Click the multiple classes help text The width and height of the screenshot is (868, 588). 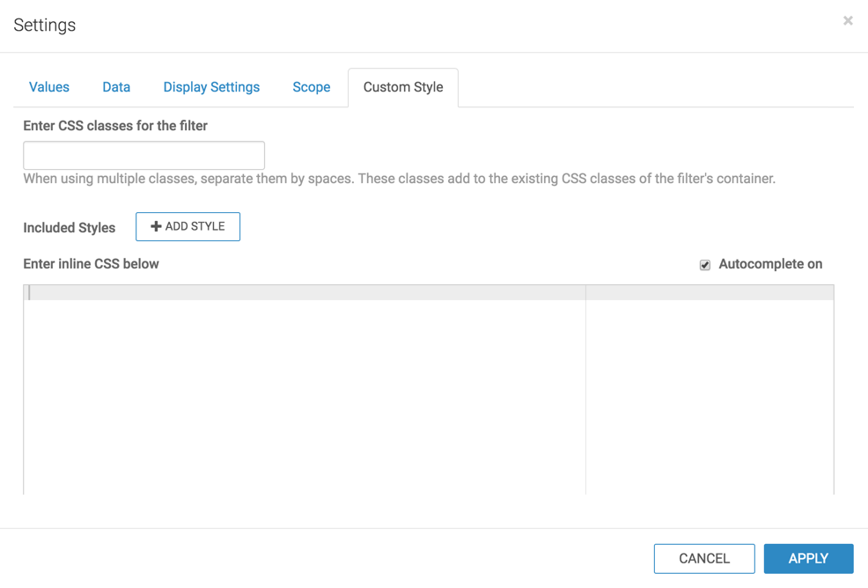[399, 179]
